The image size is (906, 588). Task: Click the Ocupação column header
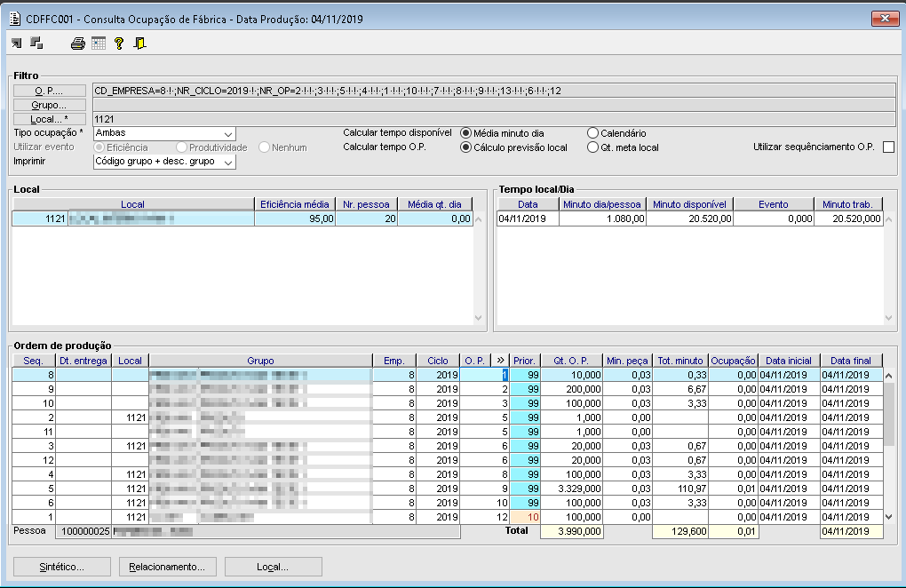[733, 361]
